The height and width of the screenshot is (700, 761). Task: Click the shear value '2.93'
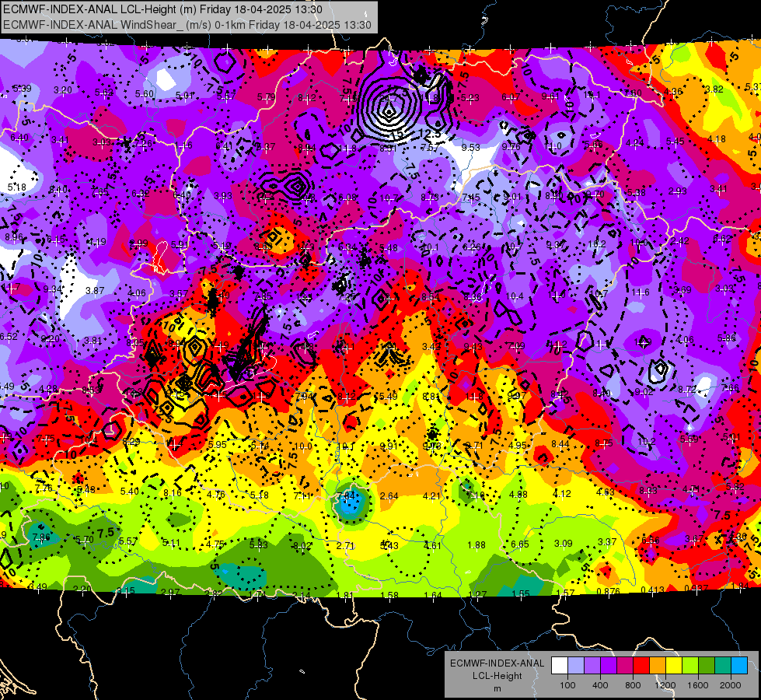pos(678,191)
